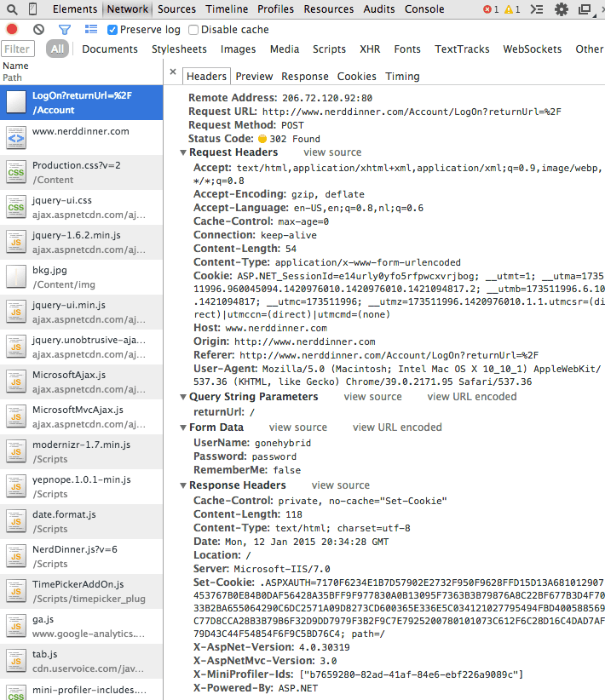The width and height of the screenshot is (605, 700).
Task: Open DevTools settings gear
Action: pos(562,9)
